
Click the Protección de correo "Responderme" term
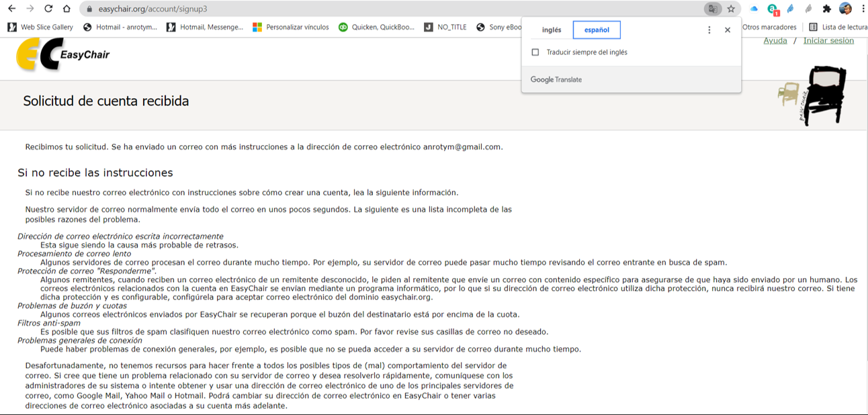87,271
